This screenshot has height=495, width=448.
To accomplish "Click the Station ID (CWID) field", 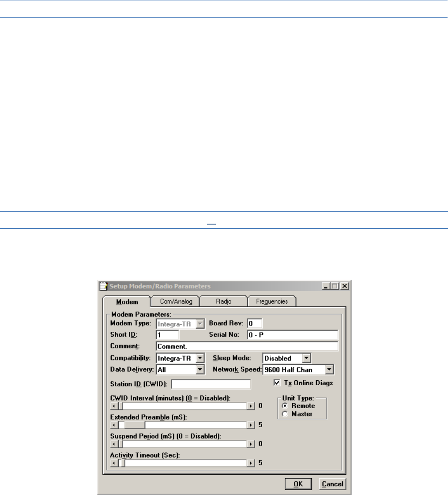I will tap(211, 384).
